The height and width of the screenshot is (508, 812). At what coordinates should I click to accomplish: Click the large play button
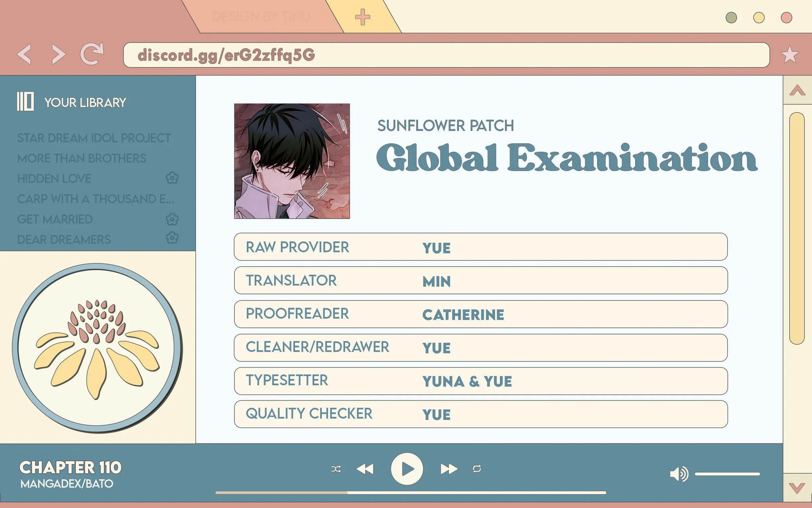tap(407, 469)
